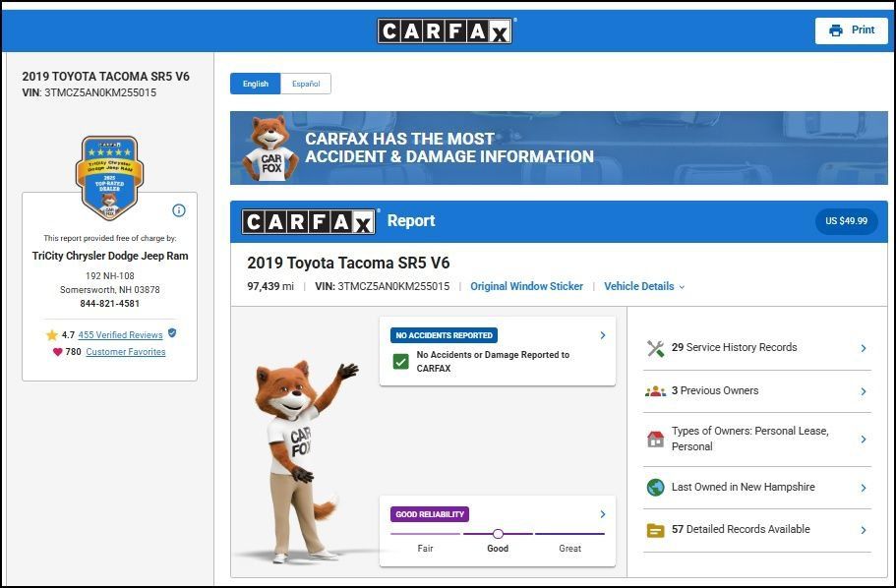This screenshot has width=896, height=588.
Task: Click the Top-Rated Dealer badge
Action: point(109,178)
